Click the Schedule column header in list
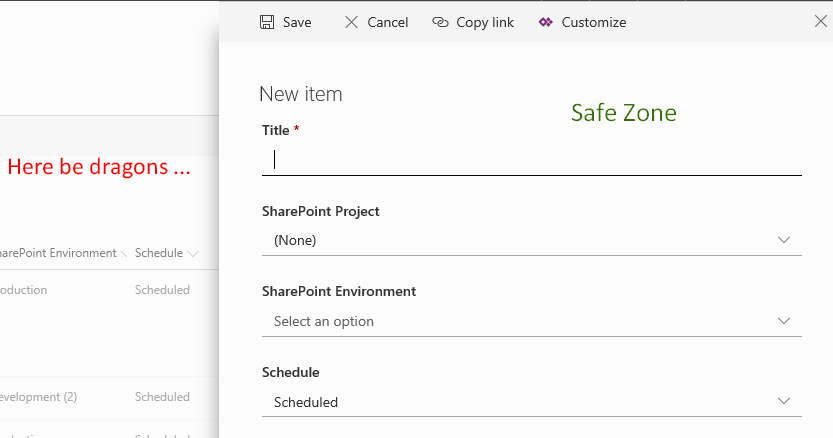Image resolution: width=833 pixels, height=438 pixels. click(x=158, y=253)
